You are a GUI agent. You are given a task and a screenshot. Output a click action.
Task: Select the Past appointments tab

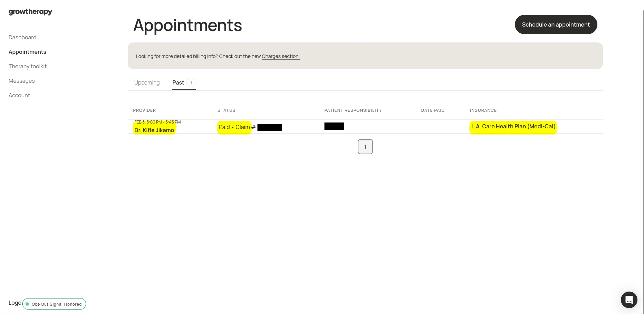point(178,82)
